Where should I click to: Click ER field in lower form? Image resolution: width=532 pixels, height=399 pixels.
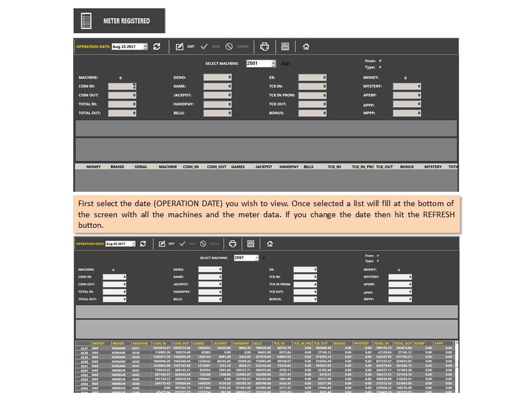(x=305, y=269)
